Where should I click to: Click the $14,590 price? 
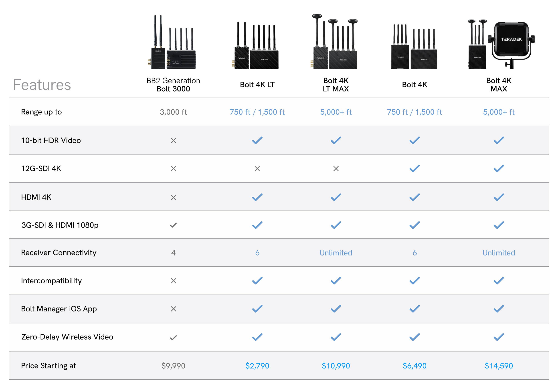click(499, 366)
